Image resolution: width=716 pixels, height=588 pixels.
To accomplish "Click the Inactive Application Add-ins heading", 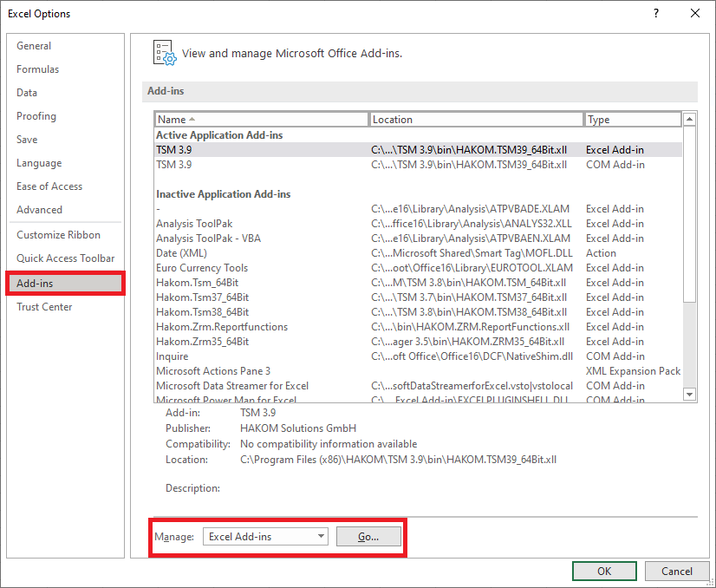I will click(x=224, y=194).
